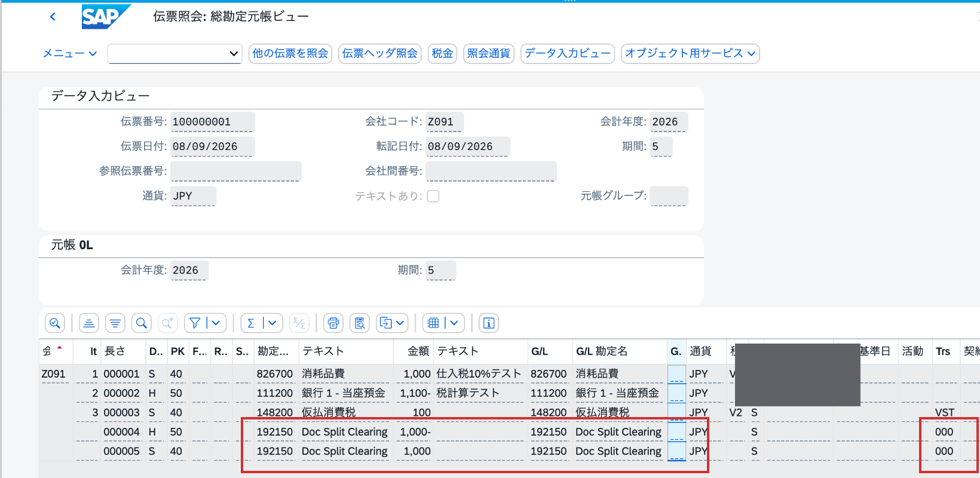Open export options dropdown arrow
Image resolution: width=980 pixels, height=478 pixels.
(400, 323)
